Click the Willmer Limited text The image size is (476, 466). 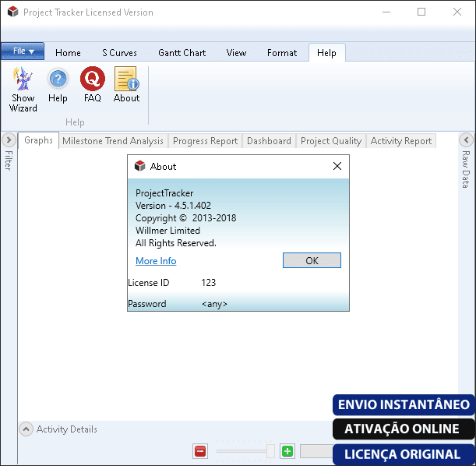[x=167, y=231]
